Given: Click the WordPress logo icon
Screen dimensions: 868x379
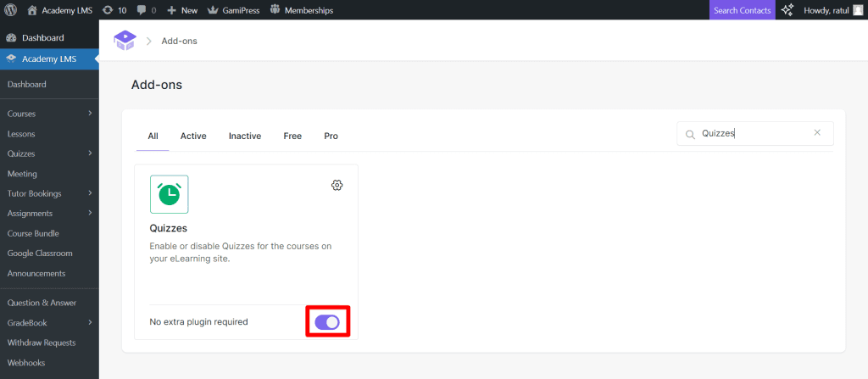Looking at the screenshot, I should (11, 10).
